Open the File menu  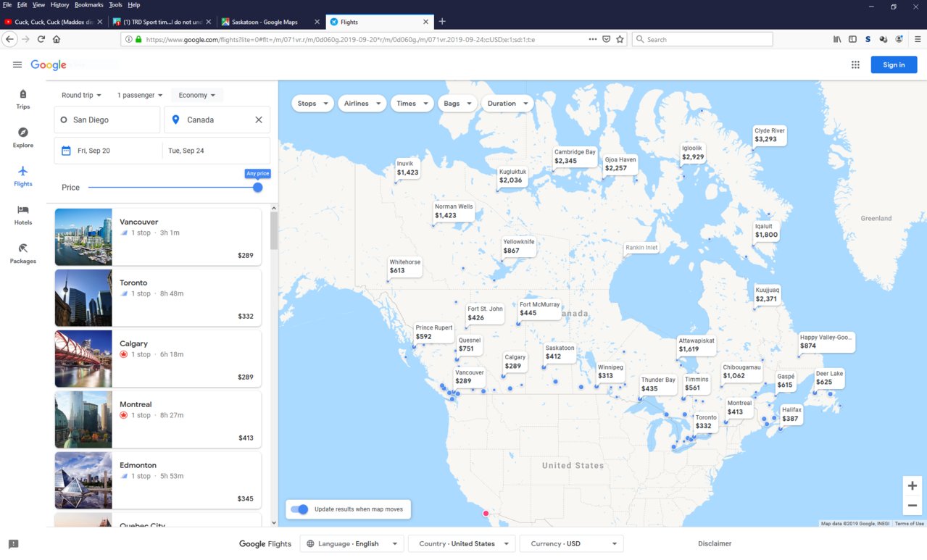pos(7,5)
